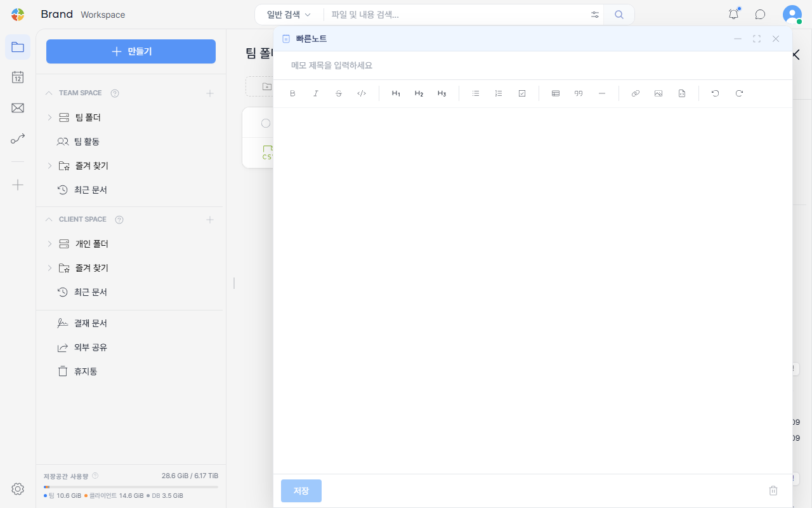Image resolution: width=812 pixels, height=508 pixels.
Task: Set Heading 1 style
Action: pos(396,93)
